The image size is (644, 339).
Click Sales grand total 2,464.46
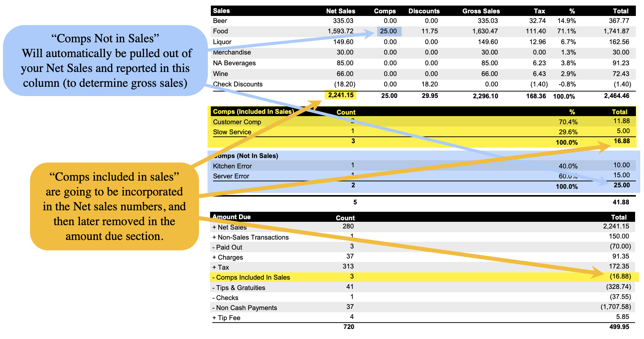(x=617, y=96)
